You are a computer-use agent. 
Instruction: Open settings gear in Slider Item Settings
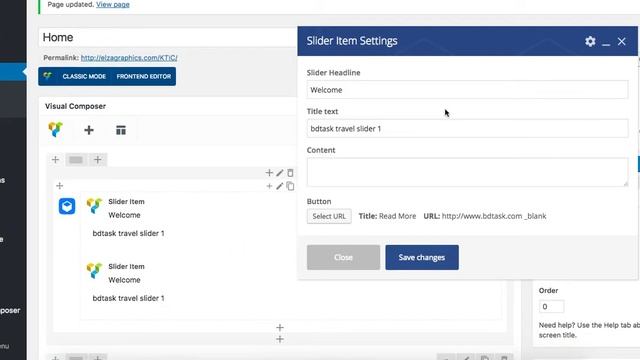(x=590, y=41)
